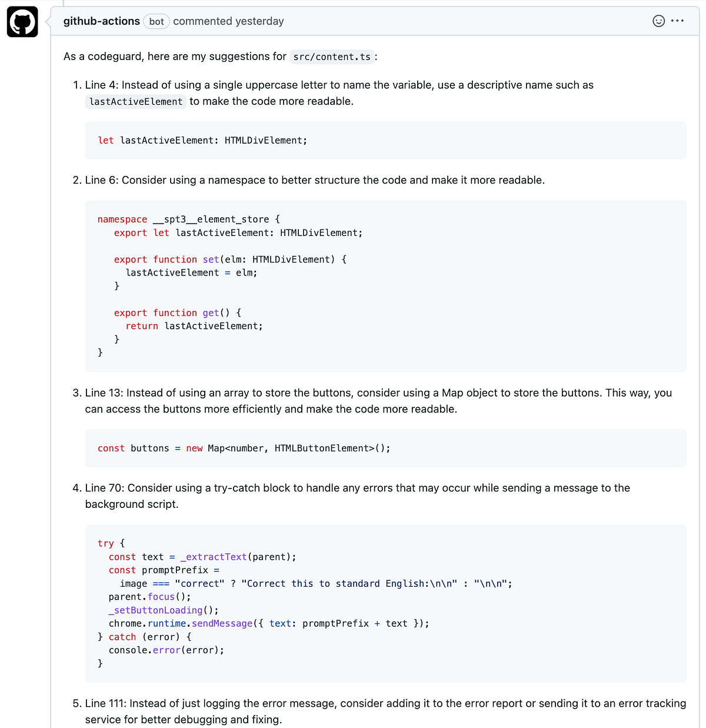Viewport: 706px width, 728px height.
Task: Open the more actions dropdown menu
Action: click(677, 21)
